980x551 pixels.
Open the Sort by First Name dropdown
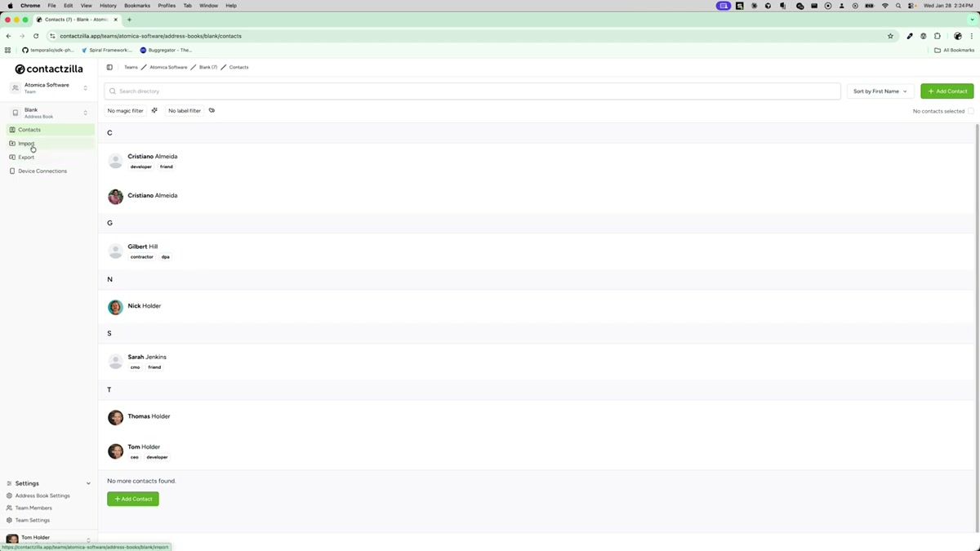pyautogui.click(x=880, y=91)
